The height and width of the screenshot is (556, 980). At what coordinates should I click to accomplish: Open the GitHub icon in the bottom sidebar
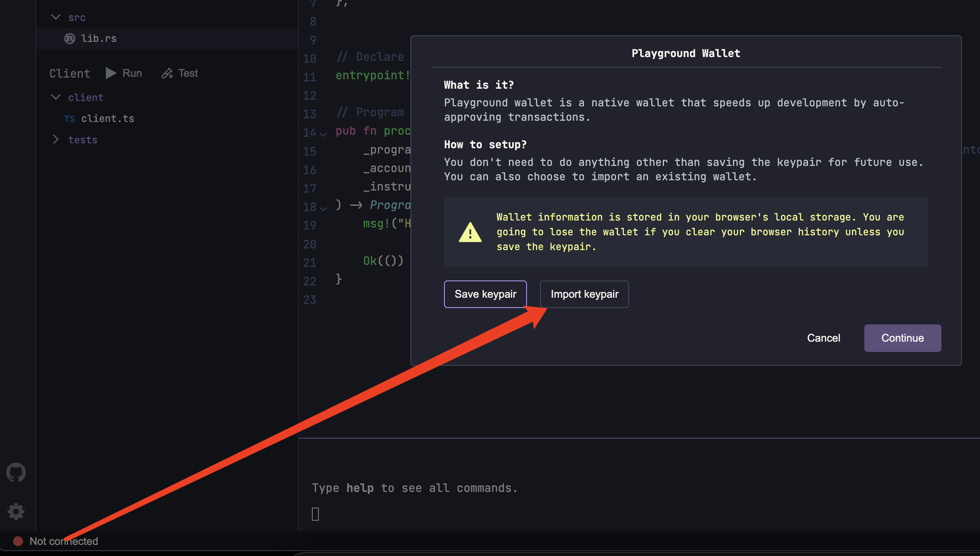tap(16, 472)
